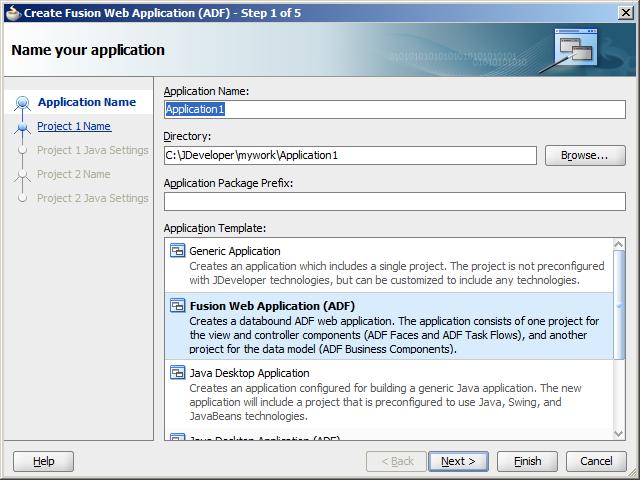The width and height of the screenshot is (640, 480).
Task: Click the Fusion Web Application (ADF) icon
Action: pos(178,305)
